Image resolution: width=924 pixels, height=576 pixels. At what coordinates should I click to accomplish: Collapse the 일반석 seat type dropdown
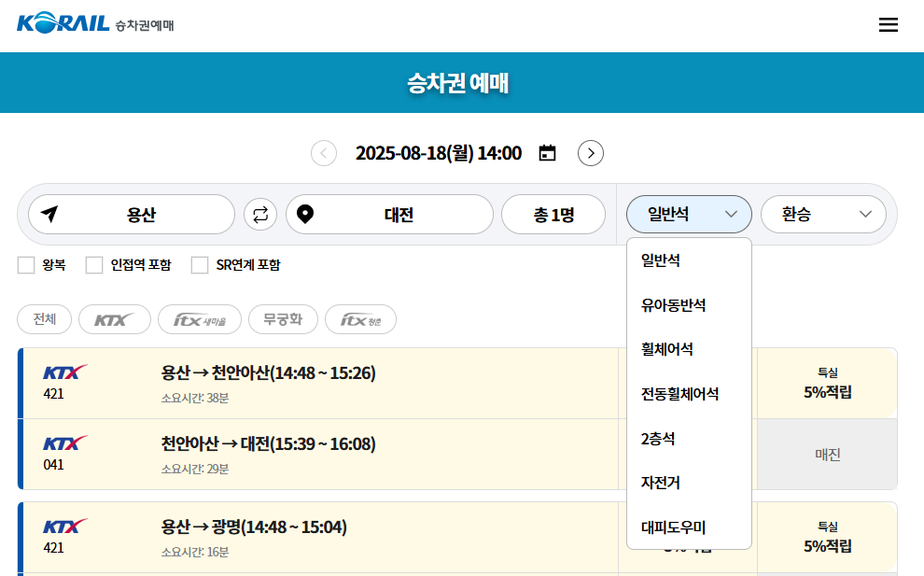tap(689, 214)
